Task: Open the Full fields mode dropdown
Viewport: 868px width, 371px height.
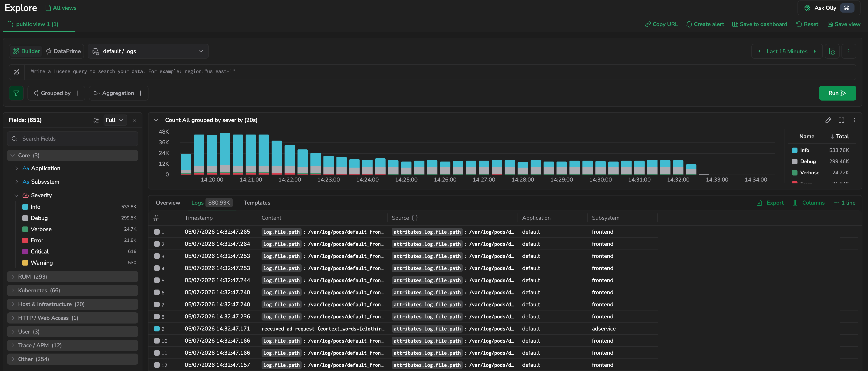Action: tap(114, 120)
